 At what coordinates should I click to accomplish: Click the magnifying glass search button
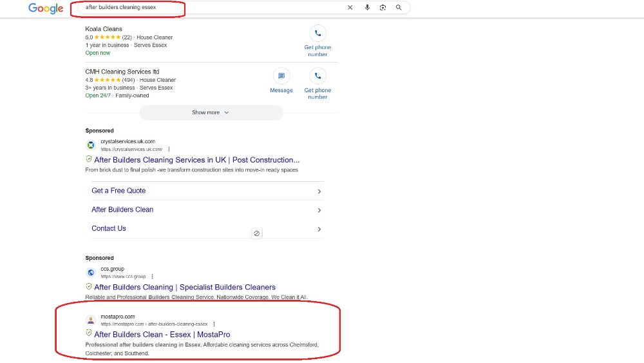399,8
